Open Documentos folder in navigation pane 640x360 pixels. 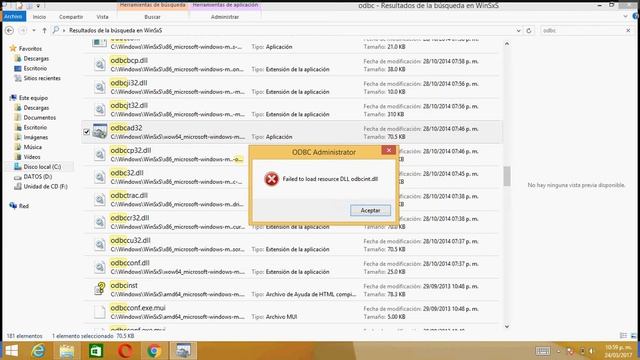40,118
